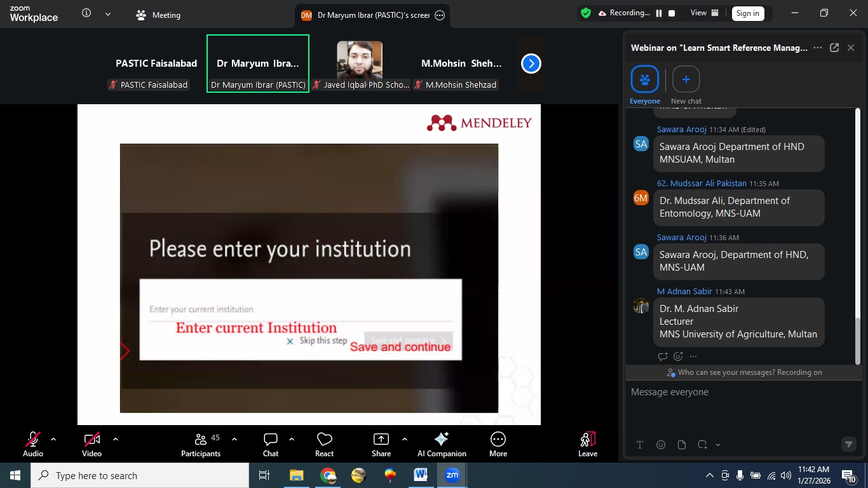This screenshot has width=868, height=488.
Task: Expand the Audio options chevron
Action: tap(53, 438)
